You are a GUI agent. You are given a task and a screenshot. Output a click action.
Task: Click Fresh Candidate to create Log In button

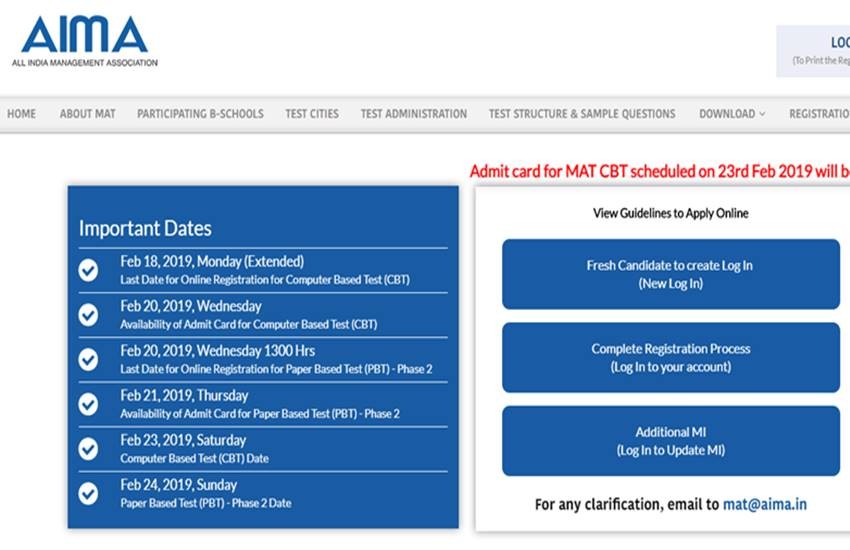(x=670, y=274)
